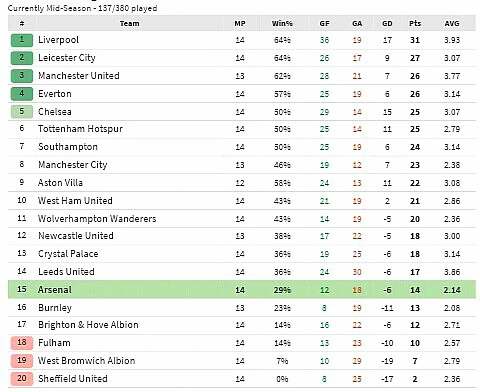
Task: Open the Liverpool team link
Action: click(x=58, y=40)
